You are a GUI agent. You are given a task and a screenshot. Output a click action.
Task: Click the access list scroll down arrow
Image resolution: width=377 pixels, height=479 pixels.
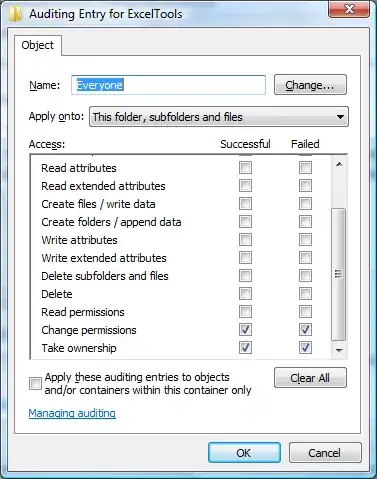(339, 350)
